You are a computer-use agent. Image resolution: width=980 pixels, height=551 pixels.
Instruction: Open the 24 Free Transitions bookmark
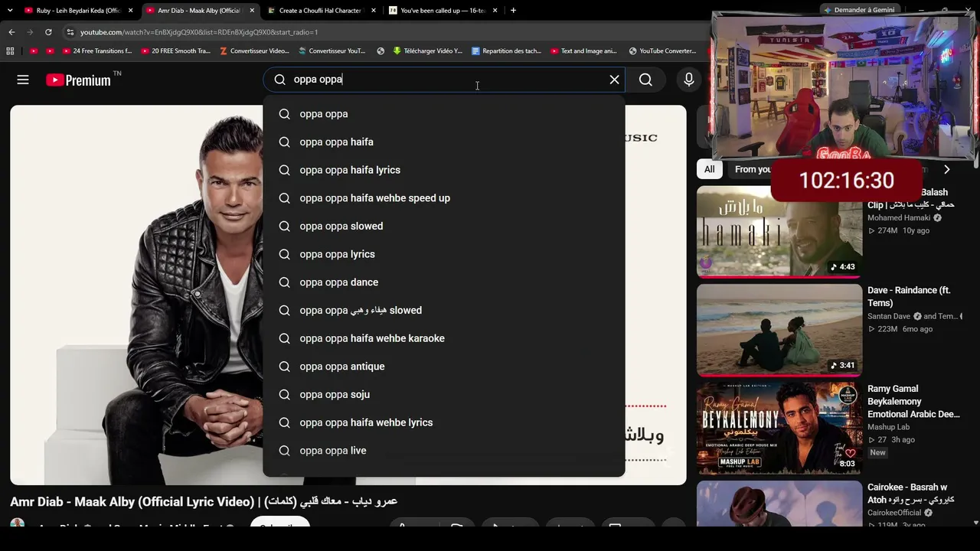click(97, 51)
